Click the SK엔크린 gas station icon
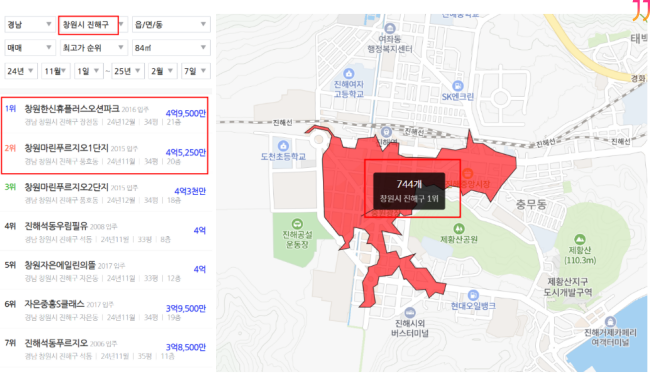 [458, 86]
